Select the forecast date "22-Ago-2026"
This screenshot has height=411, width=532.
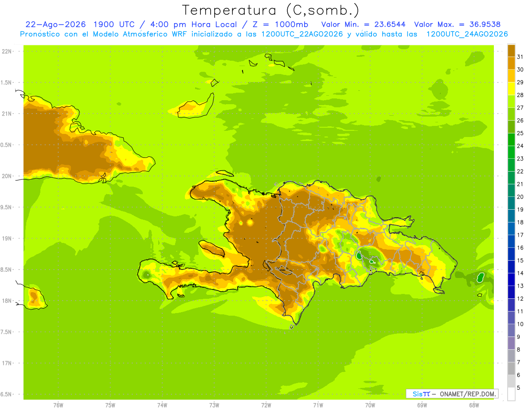pos(55,24)
